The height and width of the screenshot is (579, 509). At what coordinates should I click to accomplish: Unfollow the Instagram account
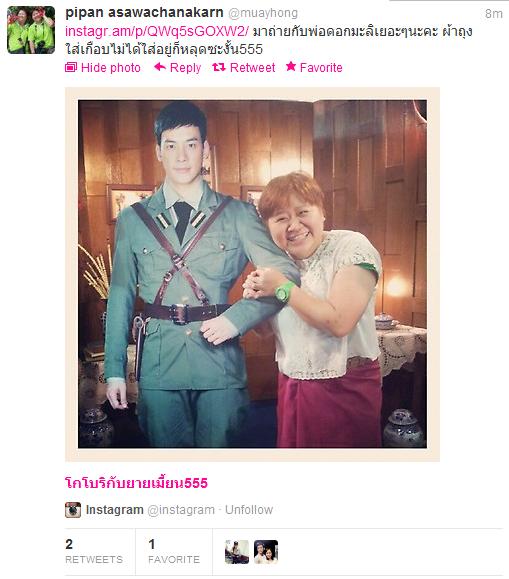249,510
